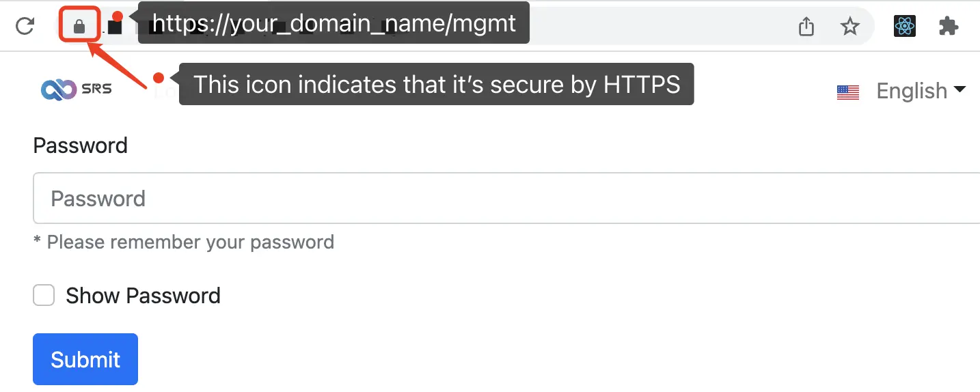
Task: Click the browser reload page icon
Action: point(25,27)
